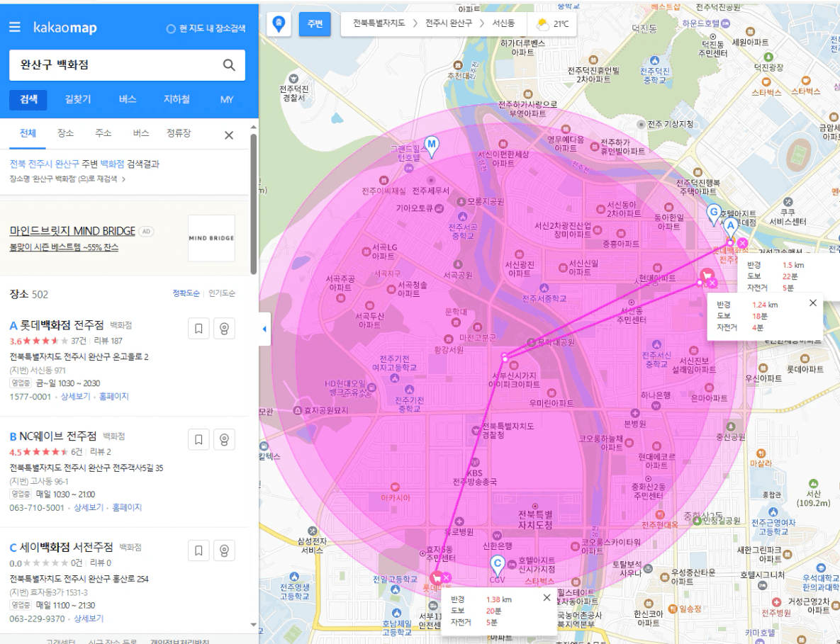Re-search by place name '완산구 백화점'
The image size is (840, 644).
coord(67,179)
